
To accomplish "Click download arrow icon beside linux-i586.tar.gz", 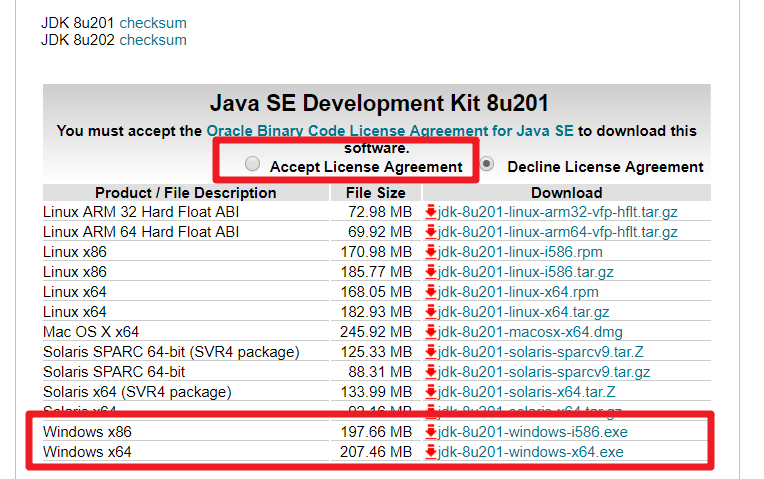I will [x=431, y=272].
